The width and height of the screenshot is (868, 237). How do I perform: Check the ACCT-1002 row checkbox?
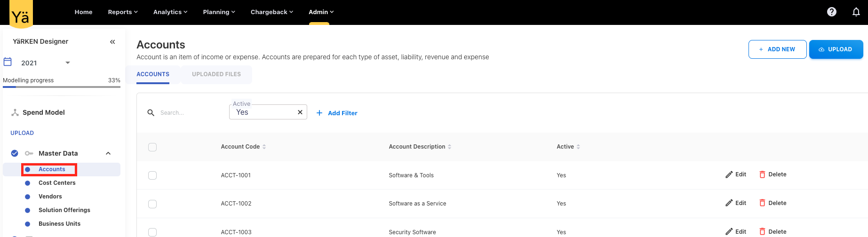pyautogui.click(x=152, y=204)
